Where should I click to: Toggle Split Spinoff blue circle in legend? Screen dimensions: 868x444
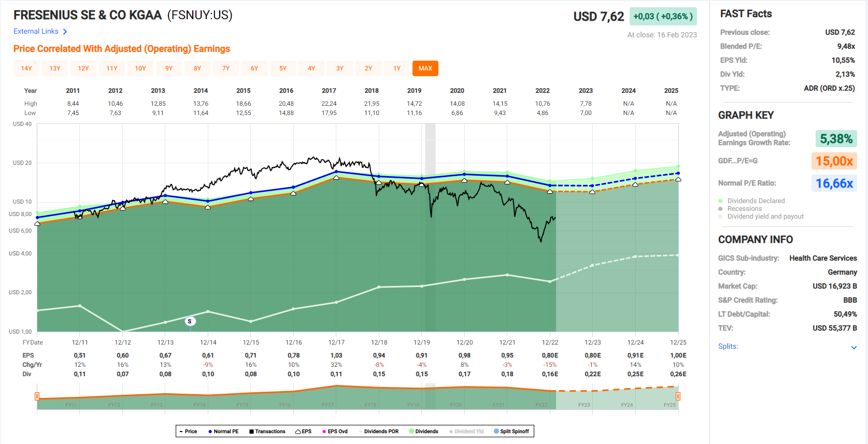pyautogui.click(x=496, y=432)
